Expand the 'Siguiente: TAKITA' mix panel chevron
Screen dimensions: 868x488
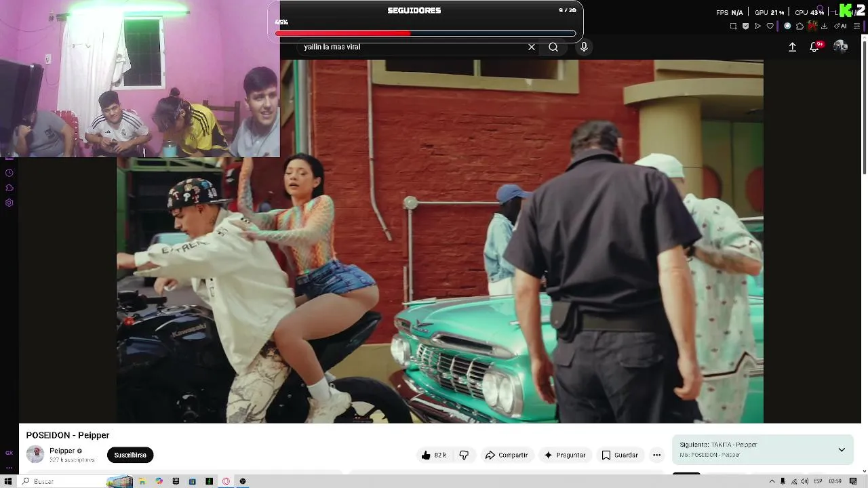coord(842,449)
